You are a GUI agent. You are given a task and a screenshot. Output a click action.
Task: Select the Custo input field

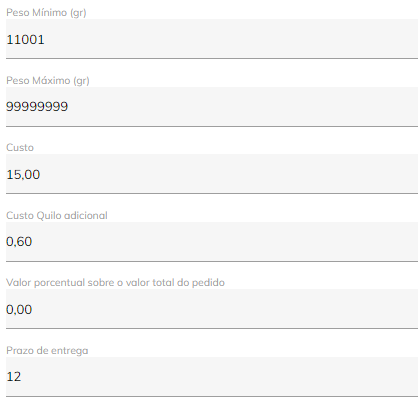[212, 174]
